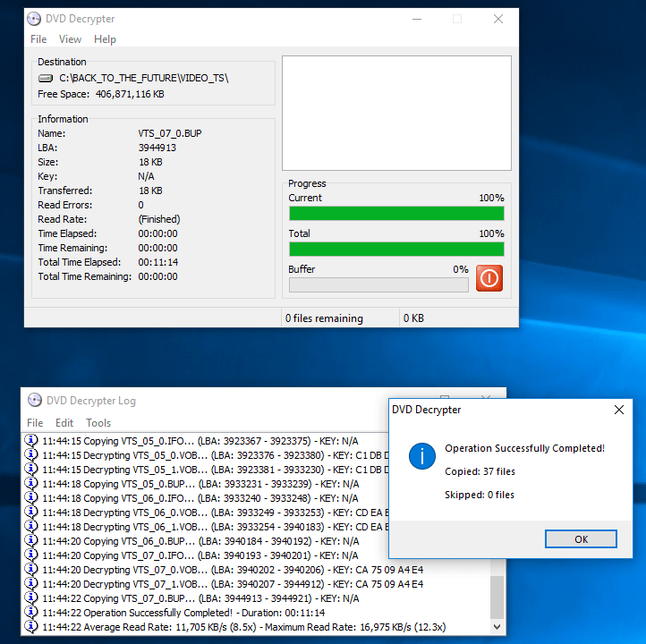Image resolution: width=646 pixels, height=644 pixels.
Task: Click info icon beside VTS_07_0.IFO log entry
Action: (x=31, y=555)
